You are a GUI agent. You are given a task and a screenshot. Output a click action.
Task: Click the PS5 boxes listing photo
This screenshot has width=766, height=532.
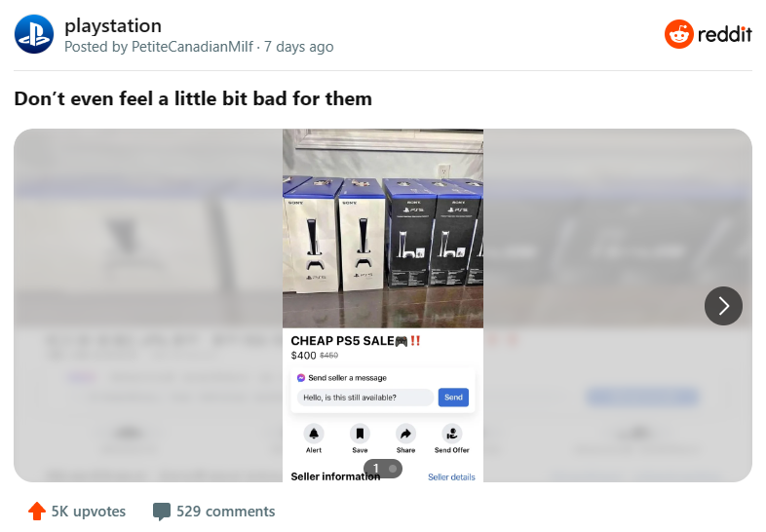point(383,228)
